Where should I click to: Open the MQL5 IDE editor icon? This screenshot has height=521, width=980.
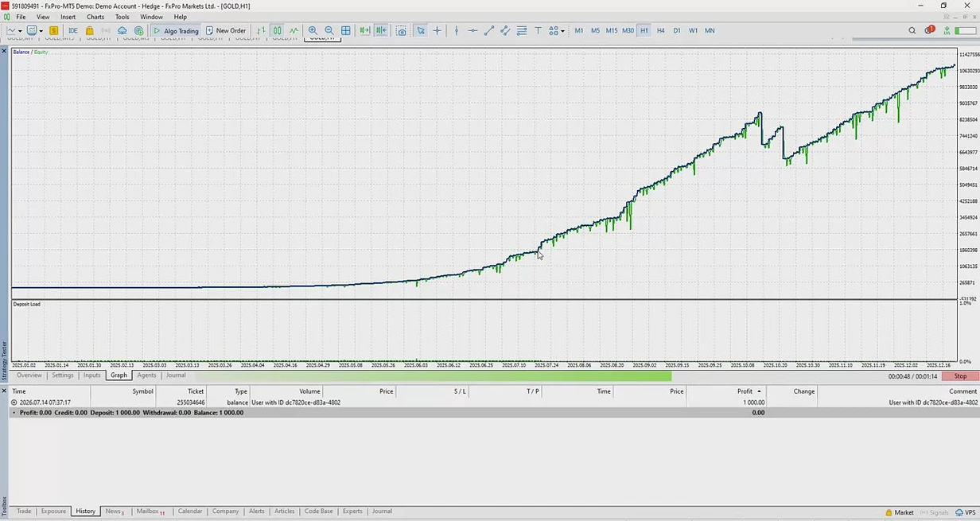click(73, 31)
